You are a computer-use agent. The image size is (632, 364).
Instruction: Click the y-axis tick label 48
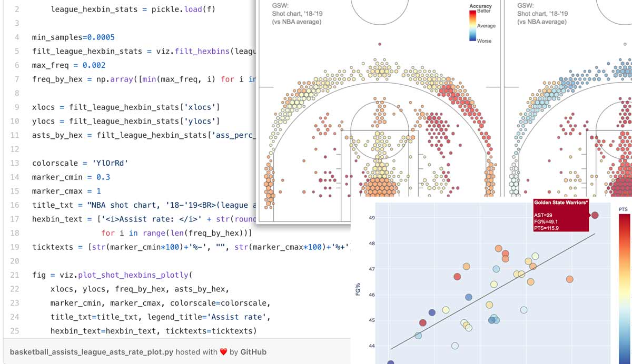pos(371,244)
